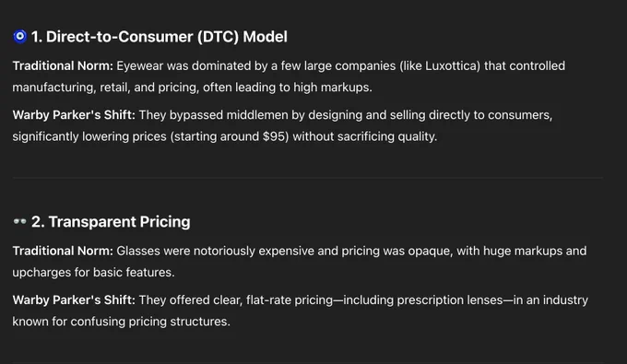Click the blue eye emoji icon
Viewport: 627px width, 364px height.
click(19, 36)
